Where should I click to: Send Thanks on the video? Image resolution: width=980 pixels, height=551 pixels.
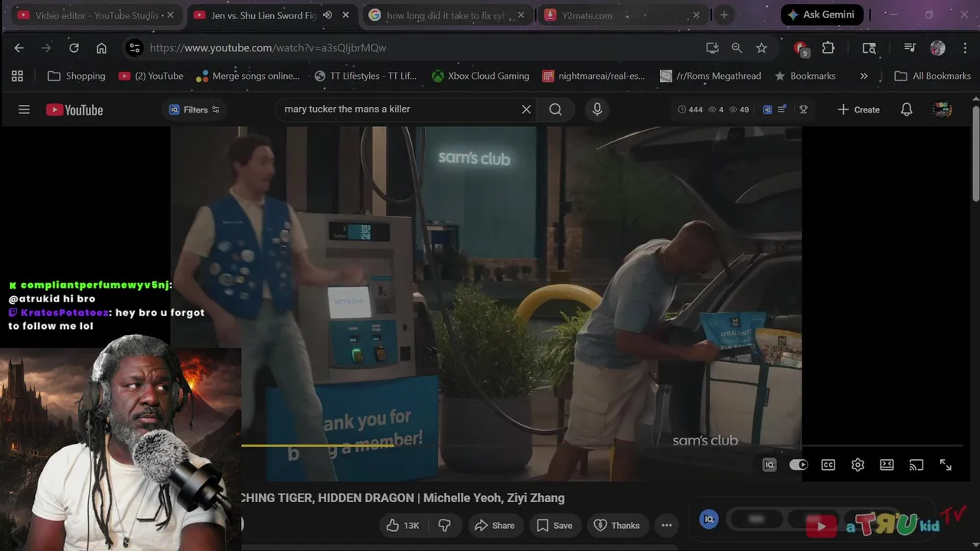pos(617,525)
